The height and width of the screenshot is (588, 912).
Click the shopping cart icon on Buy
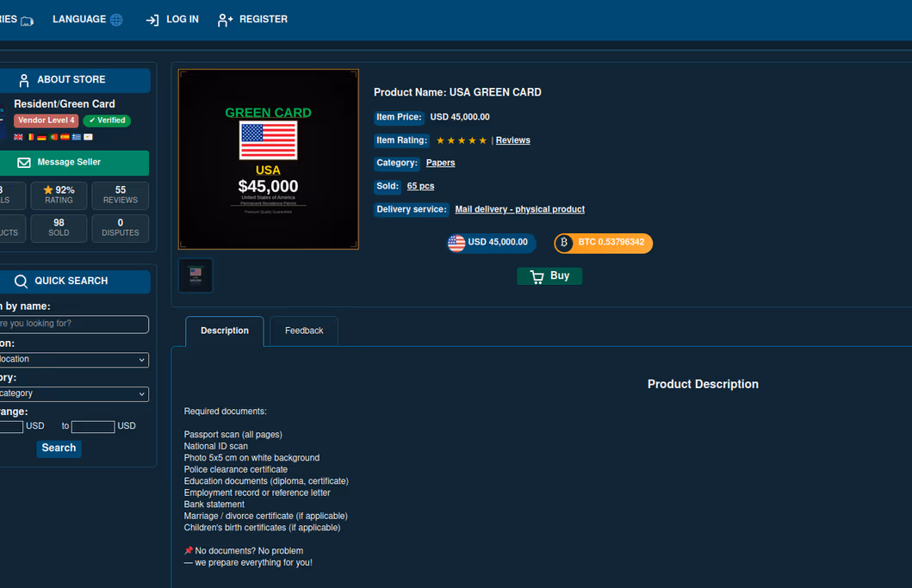pos(537,277)
